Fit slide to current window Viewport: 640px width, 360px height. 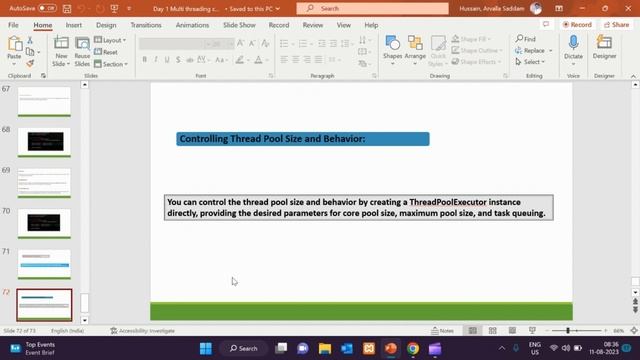(x=634, y=331)
